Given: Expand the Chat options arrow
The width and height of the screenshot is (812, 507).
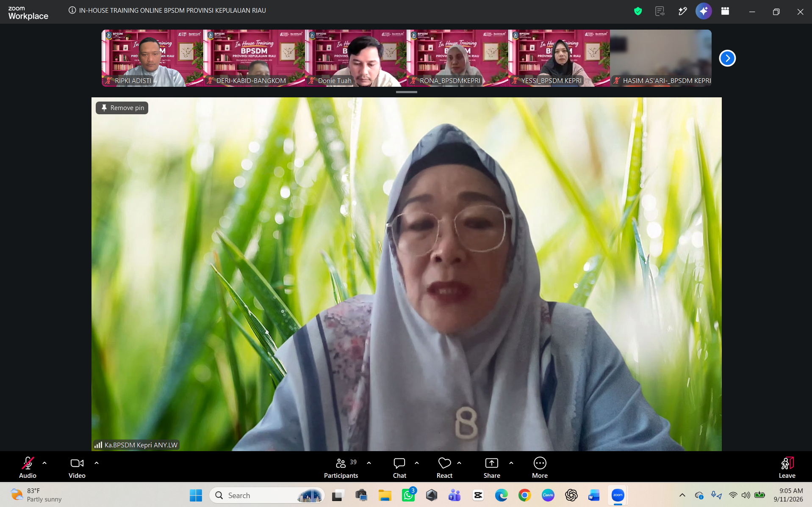Looking at the screenshot, I should coord(417,463).
